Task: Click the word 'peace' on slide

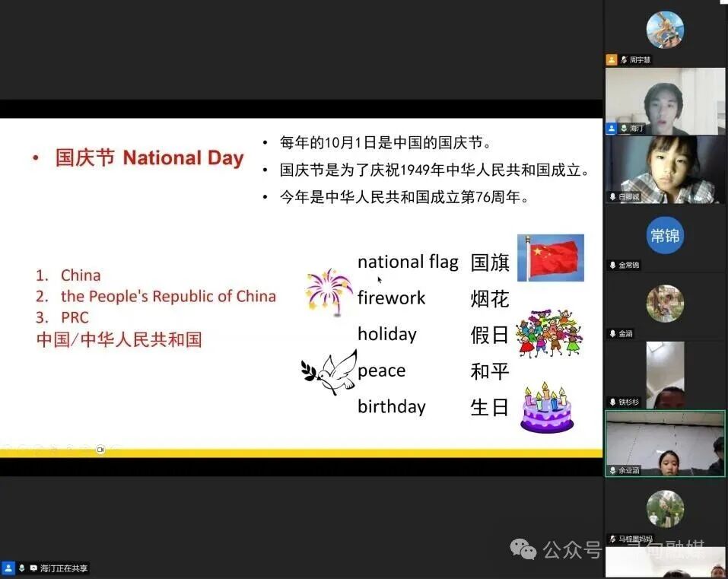Action: coord(382,371)
